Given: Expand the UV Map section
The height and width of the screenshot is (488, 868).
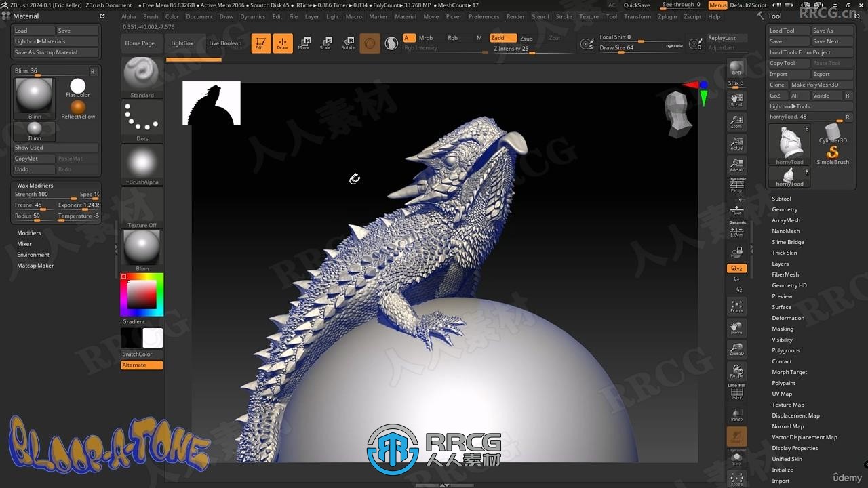Looking at the screenshot, I should [x=782, y=394].
